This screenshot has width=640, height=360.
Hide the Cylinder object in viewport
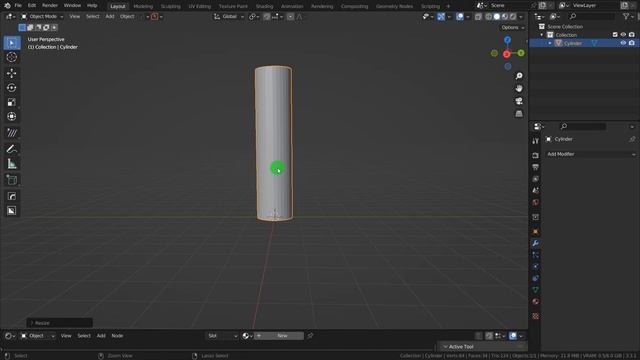click(623, 43)
